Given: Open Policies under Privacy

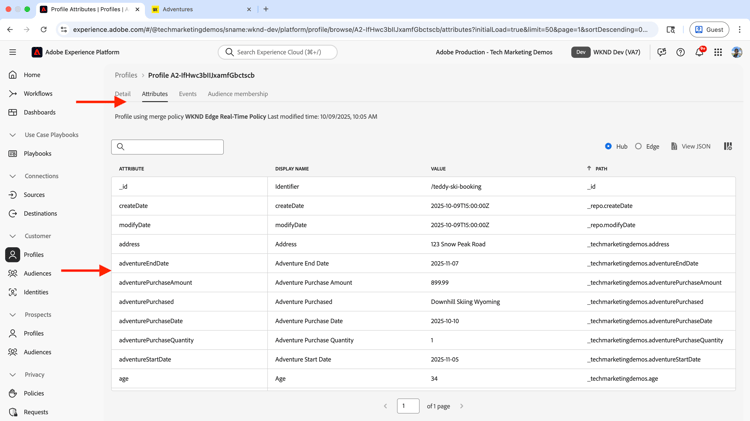Looking at the screenshot, I should click(33, 393).
